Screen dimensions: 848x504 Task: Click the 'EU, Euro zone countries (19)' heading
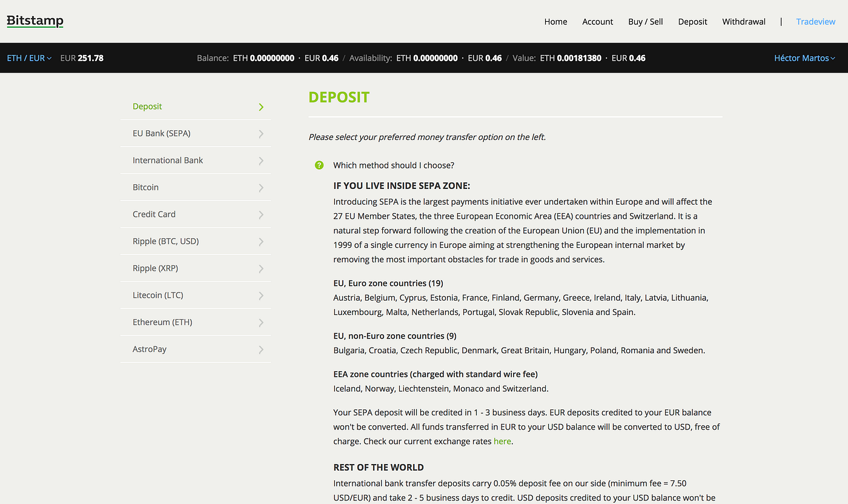[388, 283]
